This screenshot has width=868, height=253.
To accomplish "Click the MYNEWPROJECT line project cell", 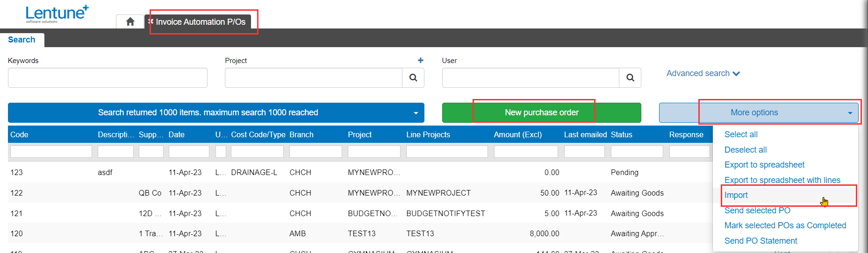I will [438, 193].
